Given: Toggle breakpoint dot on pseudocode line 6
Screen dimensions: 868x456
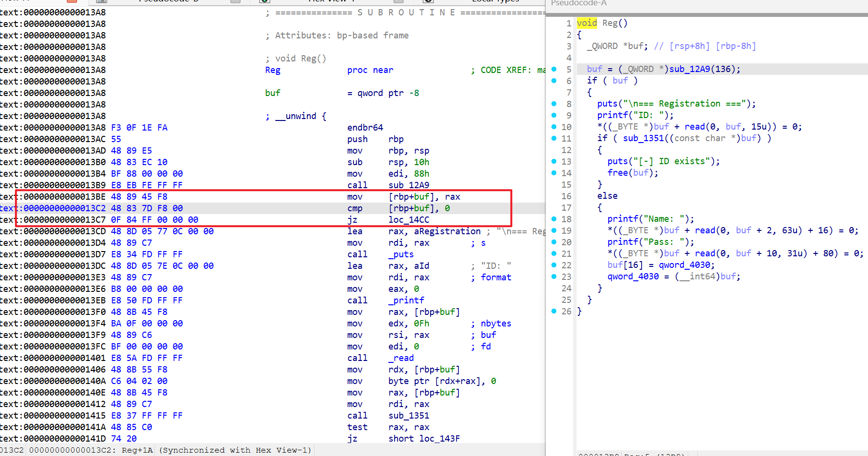Looking at the screenshot, I should pos(554,81).
